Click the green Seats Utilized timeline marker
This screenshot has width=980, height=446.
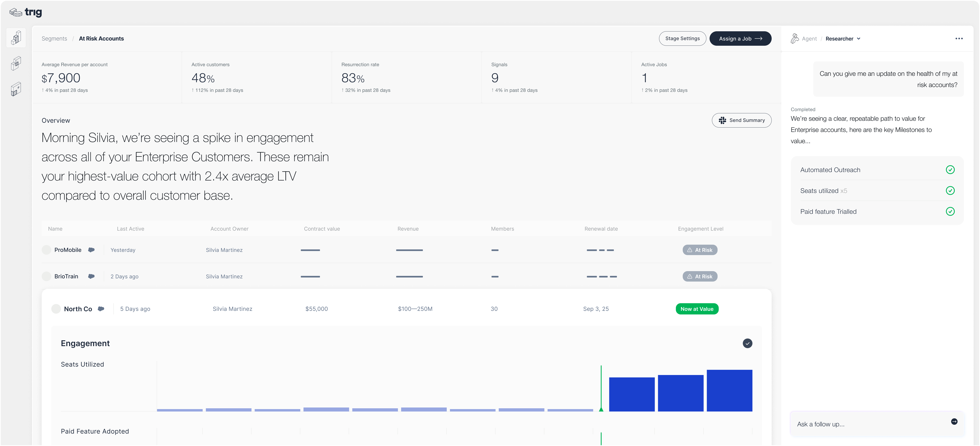point(601,389)
